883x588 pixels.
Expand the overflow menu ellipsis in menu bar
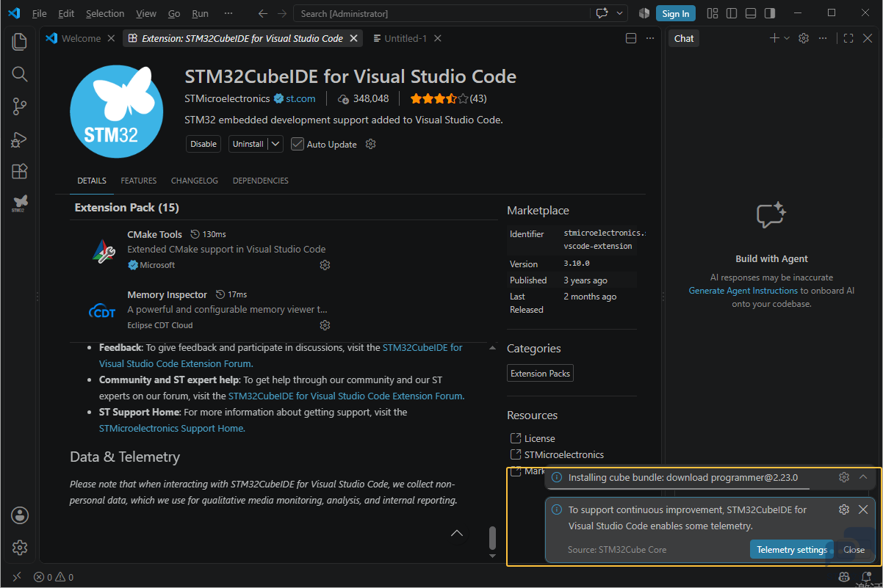click(x=228, y=13)
